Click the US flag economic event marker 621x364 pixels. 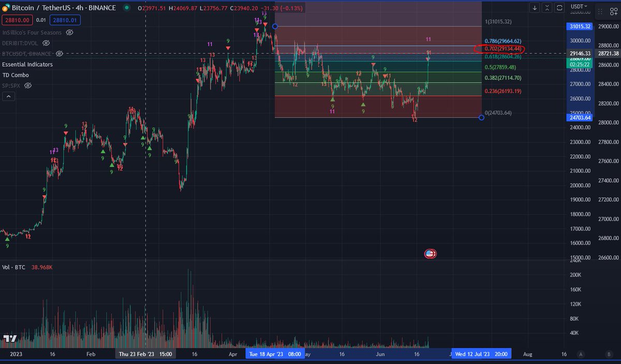point(430,253)
